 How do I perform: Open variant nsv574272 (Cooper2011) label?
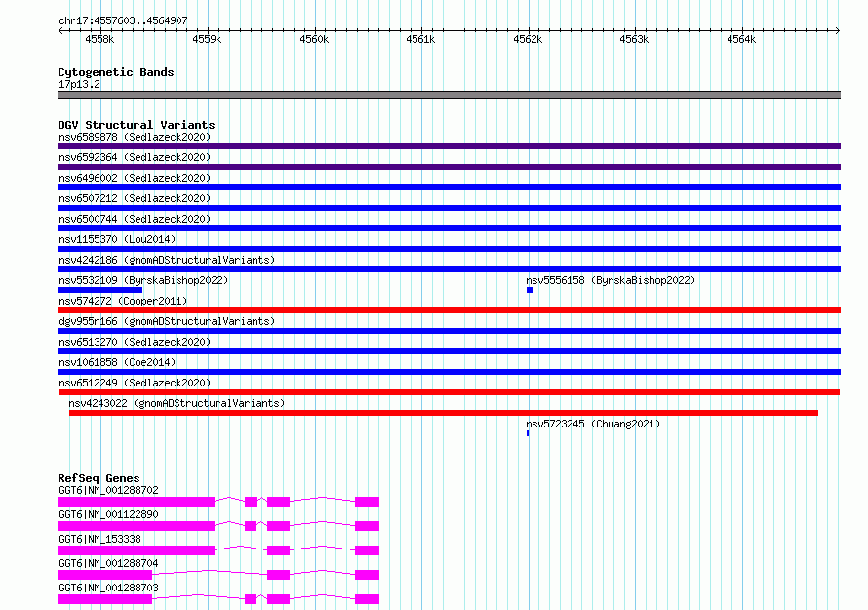pyautogui.click(x=123, y=301)
